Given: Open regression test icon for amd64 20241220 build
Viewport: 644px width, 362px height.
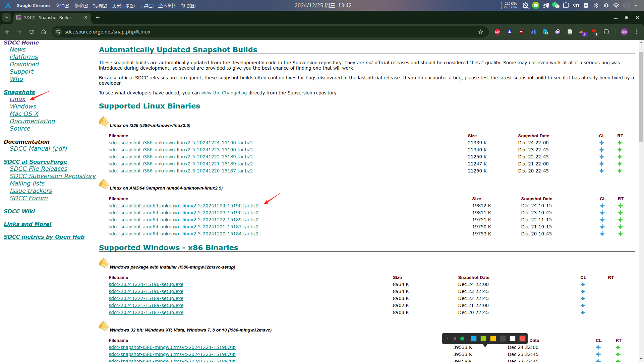Looking at the screenshot, I should coord(621,234).
